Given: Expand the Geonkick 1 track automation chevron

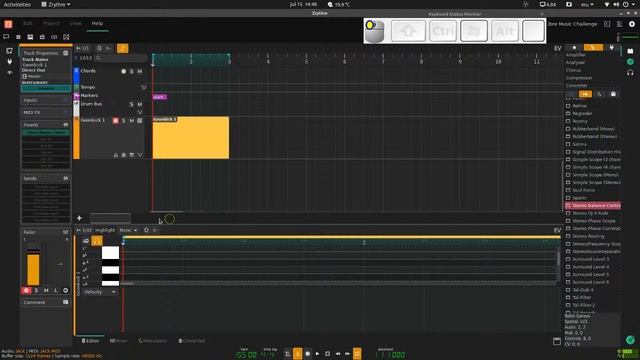Looking at the screenshot, I should click(x=140, y=155).
